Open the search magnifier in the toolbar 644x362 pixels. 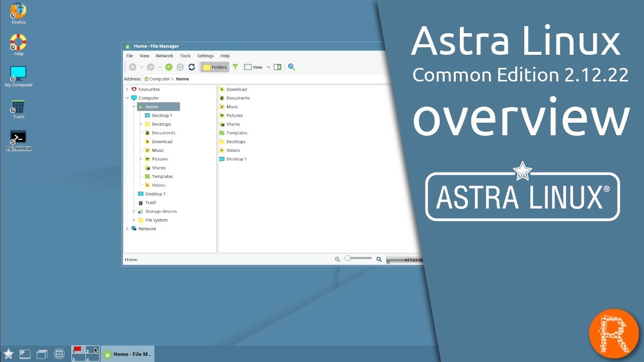(x=291, y=66)
